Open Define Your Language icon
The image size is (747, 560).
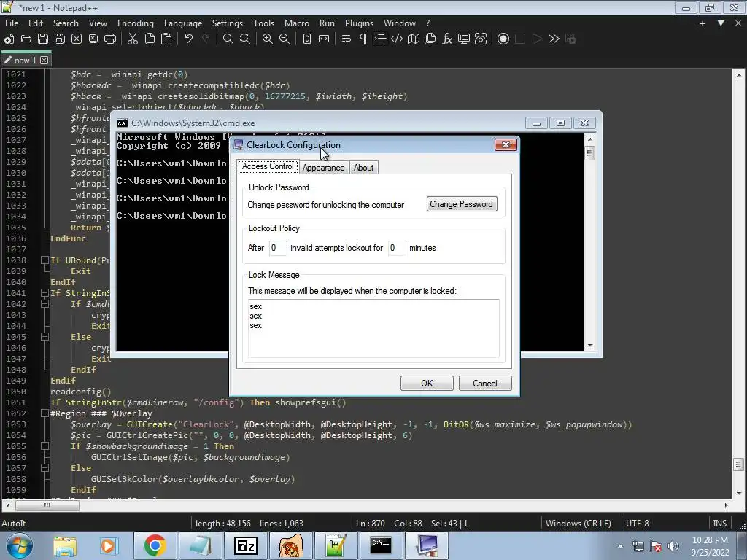[x=396, y=39]
